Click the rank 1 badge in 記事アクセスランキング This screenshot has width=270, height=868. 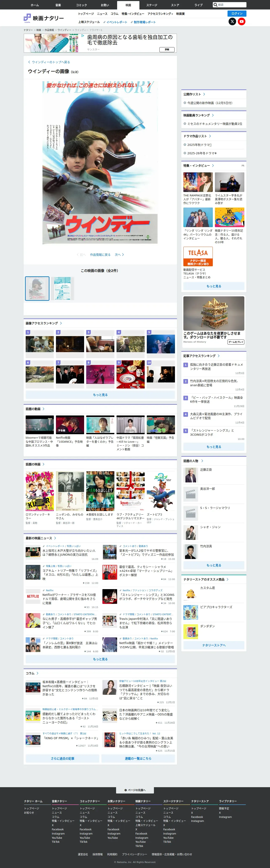[185, 365]
